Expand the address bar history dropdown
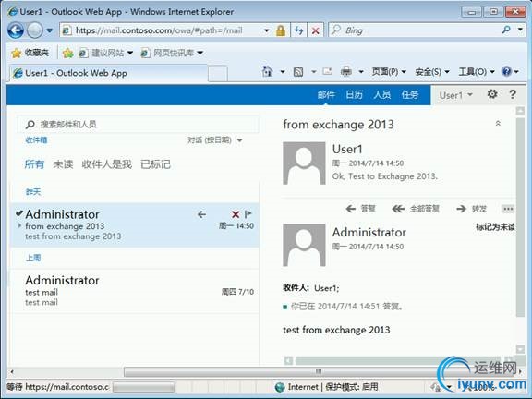532x399 pixels. (x=267, y=30)
